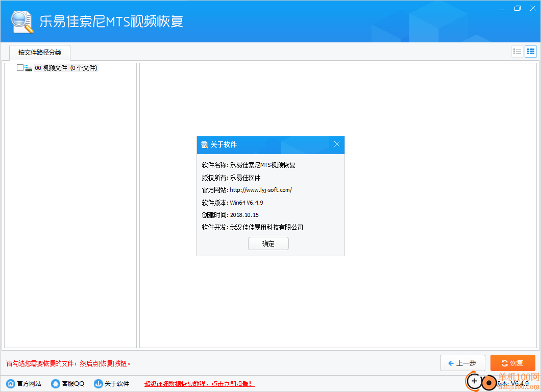Close the main application window

[x=533, y=8]
